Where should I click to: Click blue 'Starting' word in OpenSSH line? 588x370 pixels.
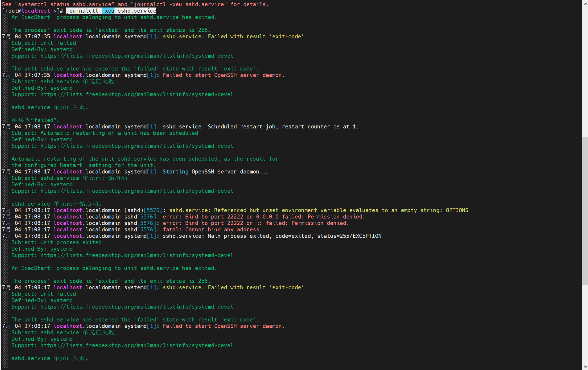point(175,172)
